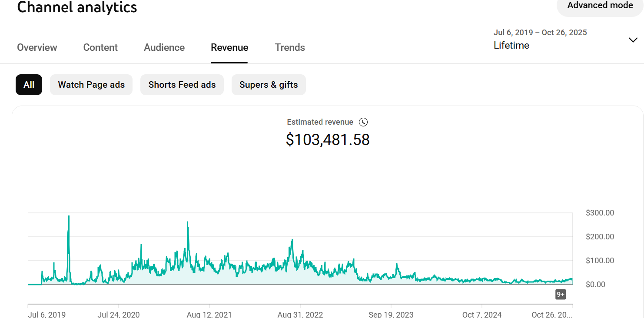Filter by Watch Page ads
Image resolution: width=644 pixels, height=318 pixels.
click(91, 85)
